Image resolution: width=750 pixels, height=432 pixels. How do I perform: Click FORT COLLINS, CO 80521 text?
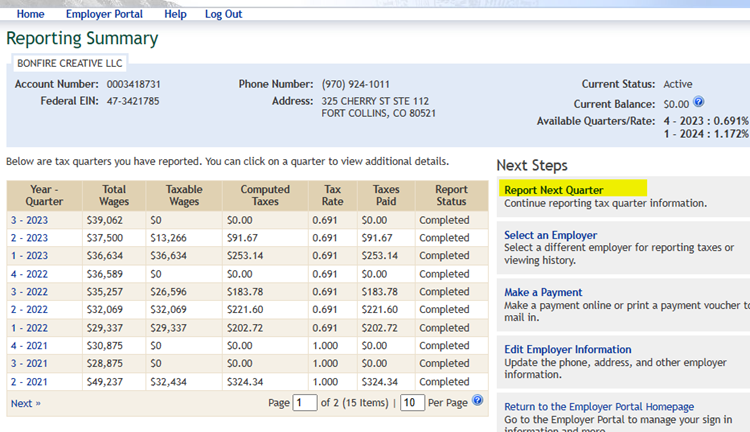pyautogui.click(x=378, y=113)
